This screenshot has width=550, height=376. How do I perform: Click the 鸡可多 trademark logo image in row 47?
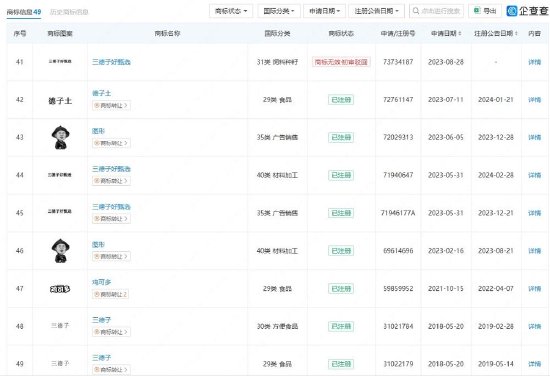[x=60, y=289]
